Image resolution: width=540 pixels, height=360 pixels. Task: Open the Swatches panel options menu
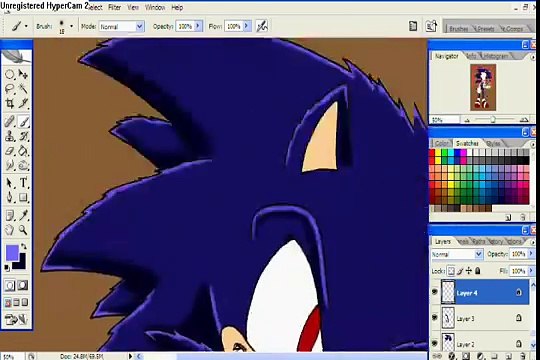tap(533, 145)
